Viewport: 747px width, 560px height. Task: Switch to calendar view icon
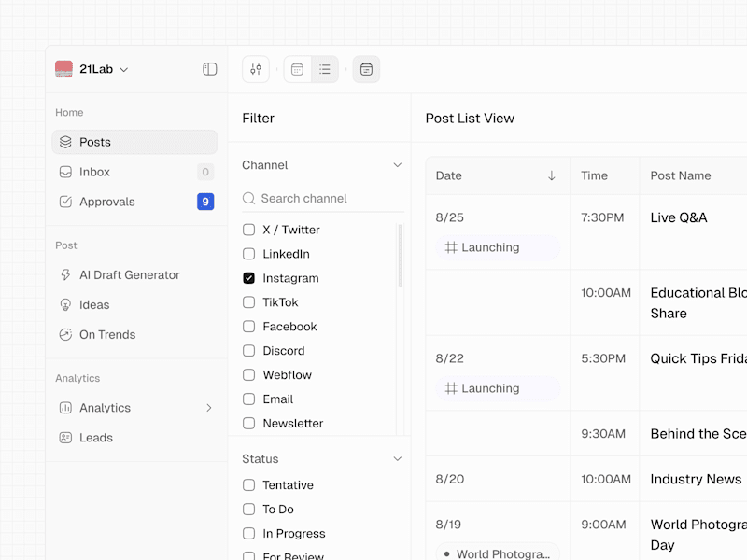tap(297, 69)
